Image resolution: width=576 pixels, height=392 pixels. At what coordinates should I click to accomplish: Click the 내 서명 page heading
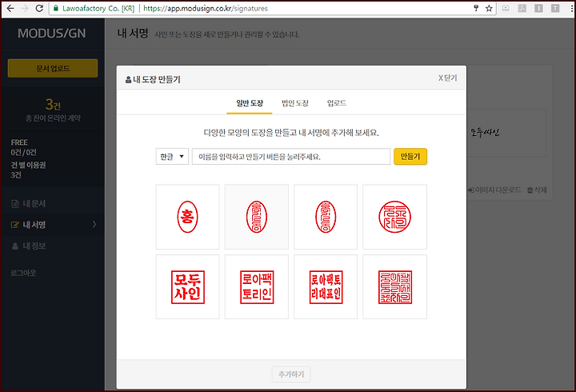pos(133,33)
